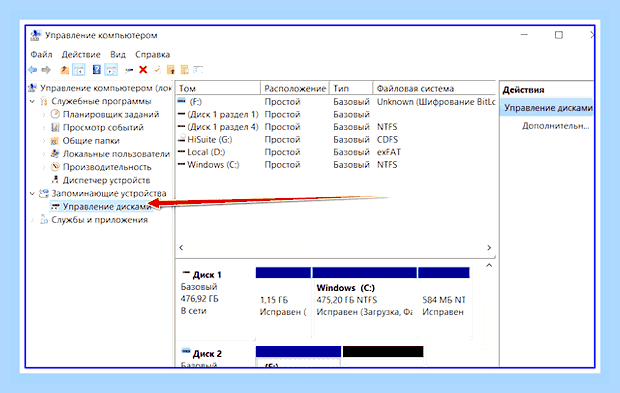Select the Windows (C:) 475,20 ГБ partition block
This screenshot has height=393, width=620.
coord(365,302)
